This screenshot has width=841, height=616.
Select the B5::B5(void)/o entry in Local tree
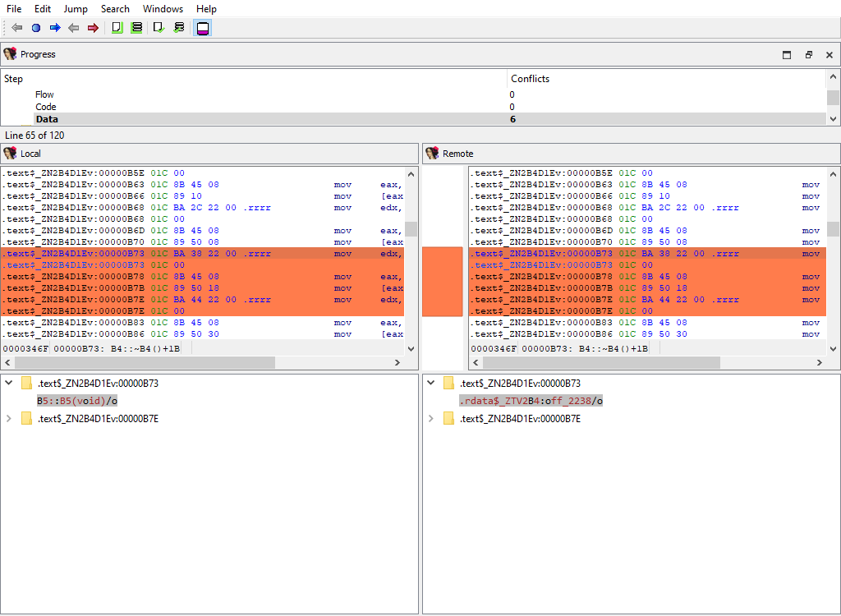tap(77, 401)
